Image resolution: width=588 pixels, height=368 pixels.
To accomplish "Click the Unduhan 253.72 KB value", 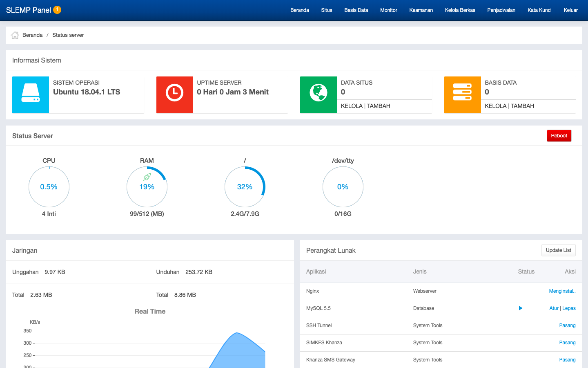I will point(199,272).
